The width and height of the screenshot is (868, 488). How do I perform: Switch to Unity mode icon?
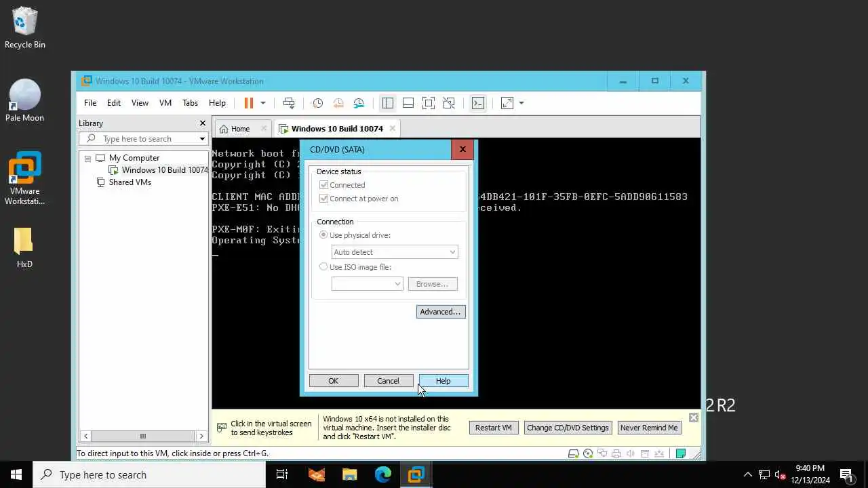point(449,103)
